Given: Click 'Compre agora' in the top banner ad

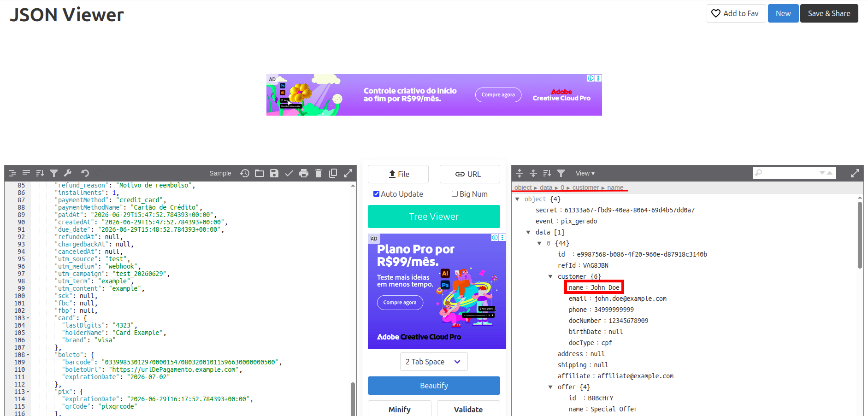Looking at the screenshot, I should pos(498,95).
